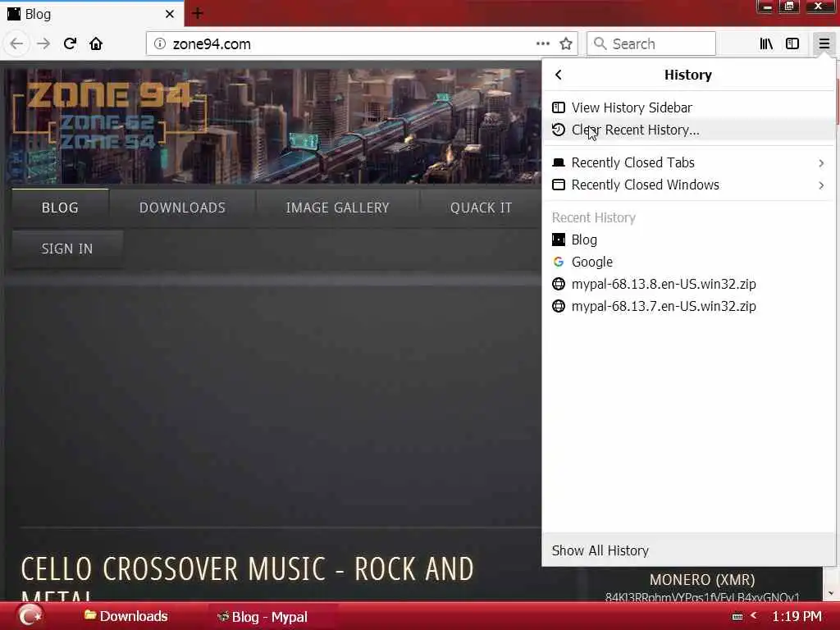The image size is (840, 630).
Task: Click the View History Sidebar icon
Action: (558, 107)
